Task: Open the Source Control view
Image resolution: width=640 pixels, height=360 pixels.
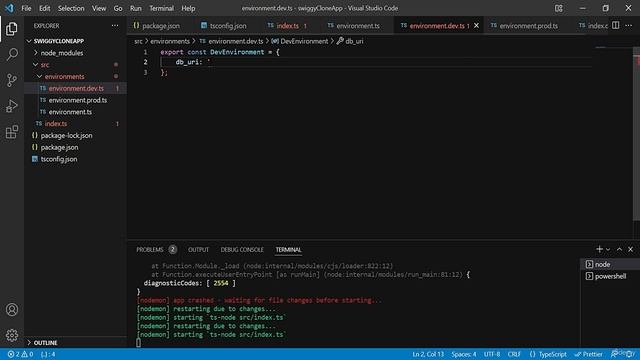Action: click(12, 80)
